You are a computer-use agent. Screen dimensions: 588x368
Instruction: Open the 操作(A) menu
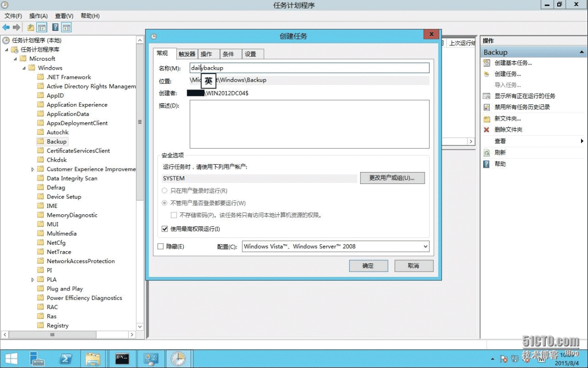point(38,16)
